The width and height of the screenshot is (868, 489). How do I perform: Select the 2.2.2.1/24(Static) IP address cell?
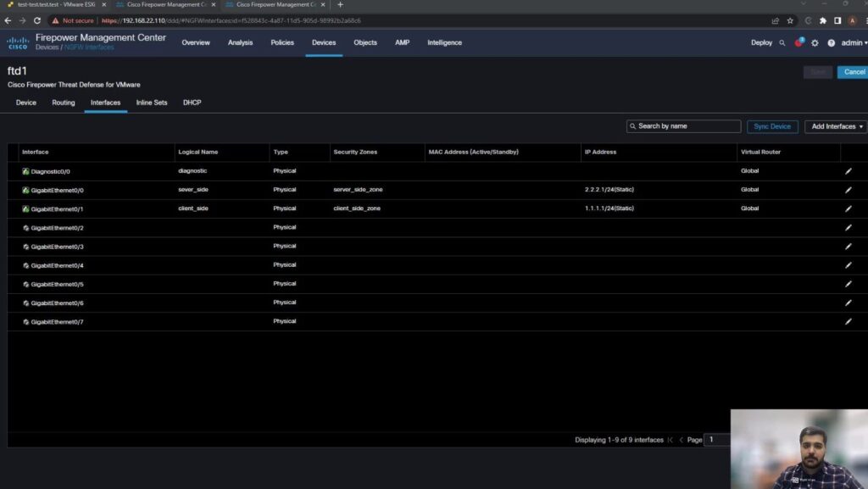click(x=609, y=190)
